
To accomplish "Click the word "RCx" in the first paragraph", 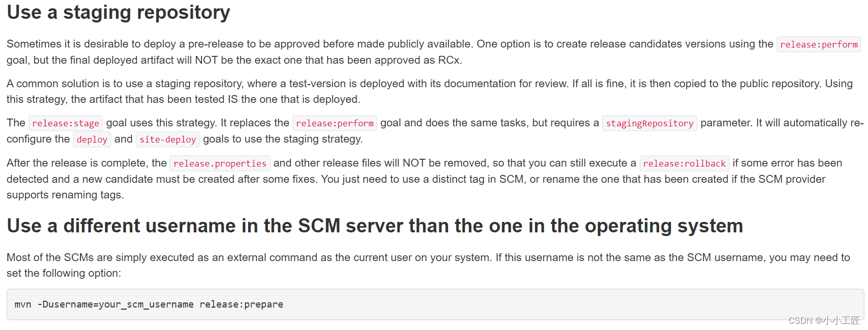I will coord(449,61).
